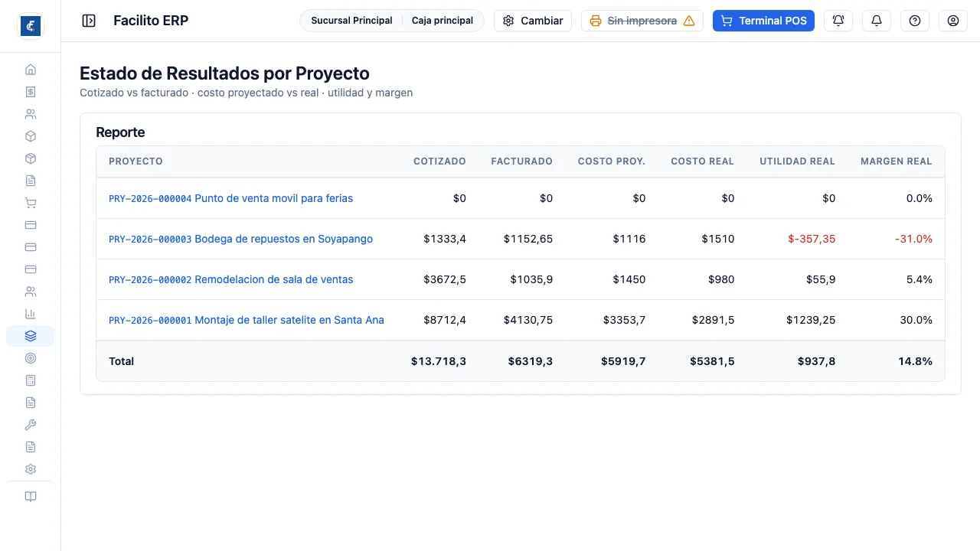This screenshot has height=551, width=980.
Task: Click the UTILIDAD REAL column header
Action: coord(797,161)
